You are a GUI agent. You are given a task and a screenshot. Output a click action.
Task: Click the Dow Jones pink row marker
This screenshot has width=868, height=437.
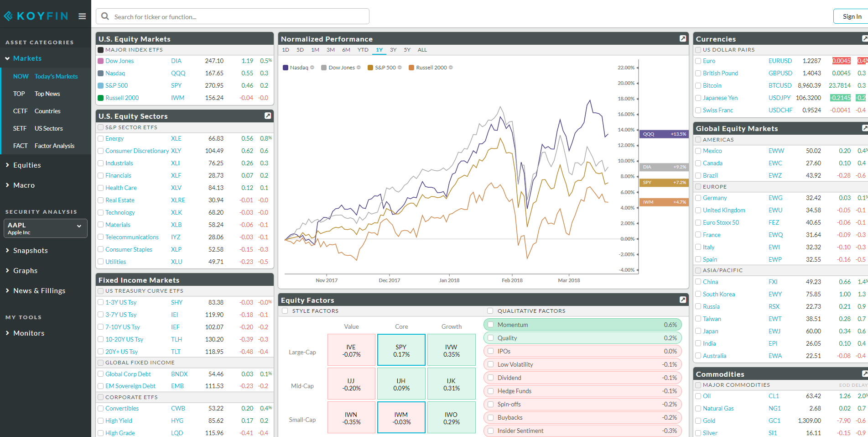[101, 61]
